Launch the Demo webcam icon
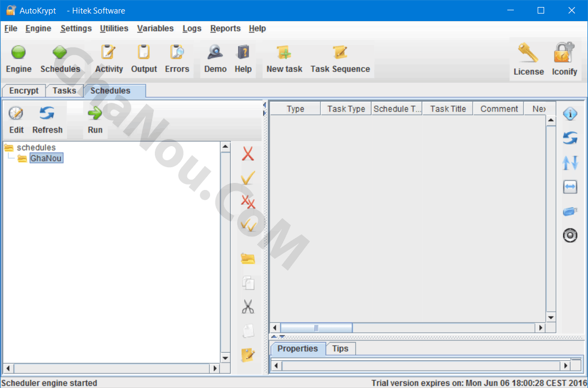588x388 pixels. coord(215,52)
